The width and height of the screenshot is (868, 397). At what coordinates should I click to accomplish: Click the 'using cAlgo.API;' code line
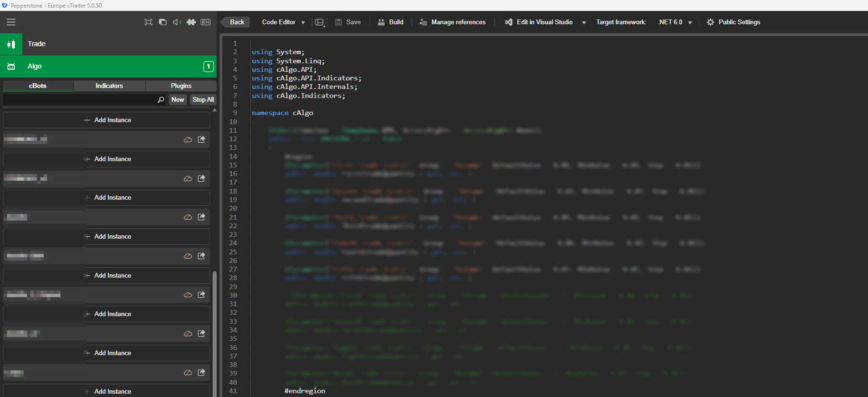(284, 69)
